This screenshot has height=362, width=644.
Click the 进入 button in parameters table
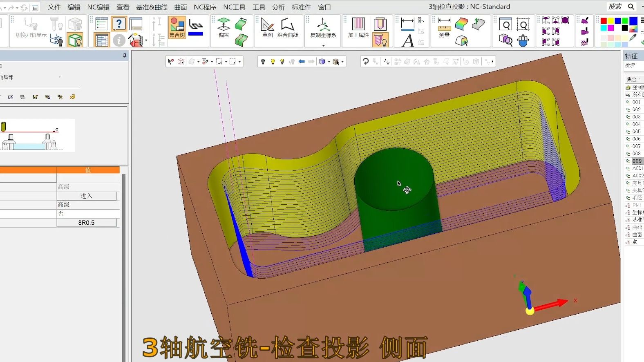[86, 196]
